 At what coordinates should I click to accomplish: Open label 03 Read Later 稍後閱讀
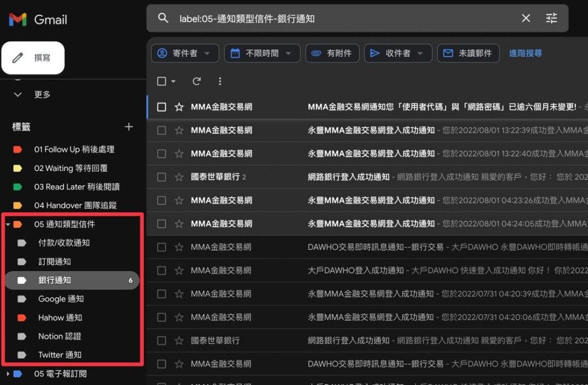77,186
